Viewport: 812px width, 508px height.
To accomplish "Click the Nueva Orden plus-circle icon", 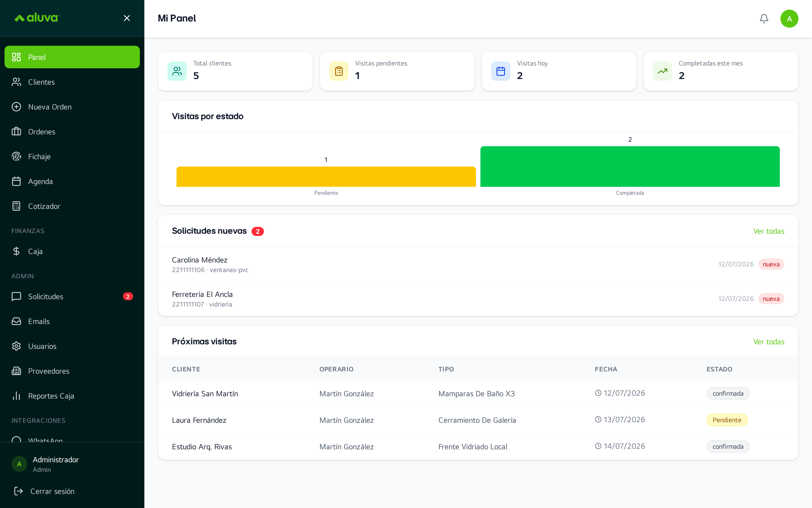I will click(x=16, y=107).
